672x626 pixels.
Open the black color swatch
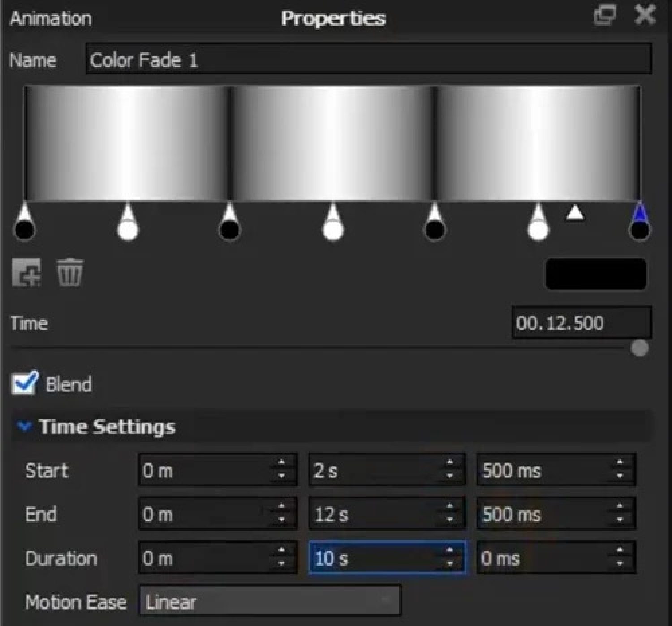point(596,273)
